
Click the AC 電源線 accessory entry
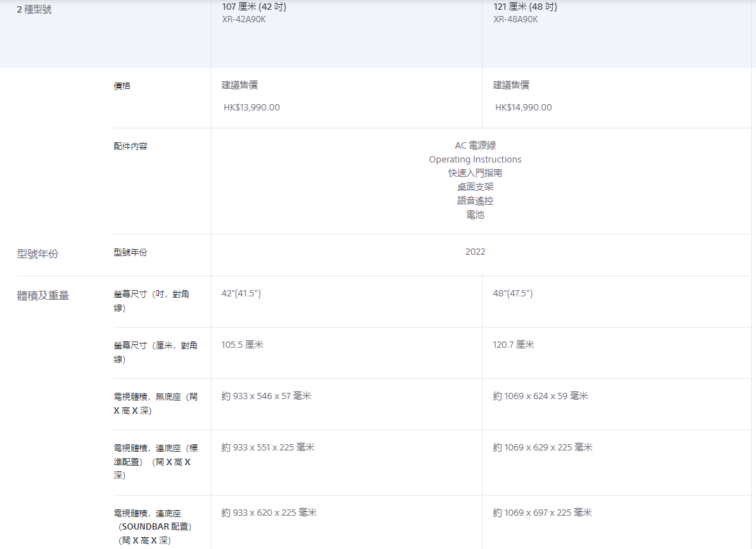pyautogui.click(x=475, y=145)
